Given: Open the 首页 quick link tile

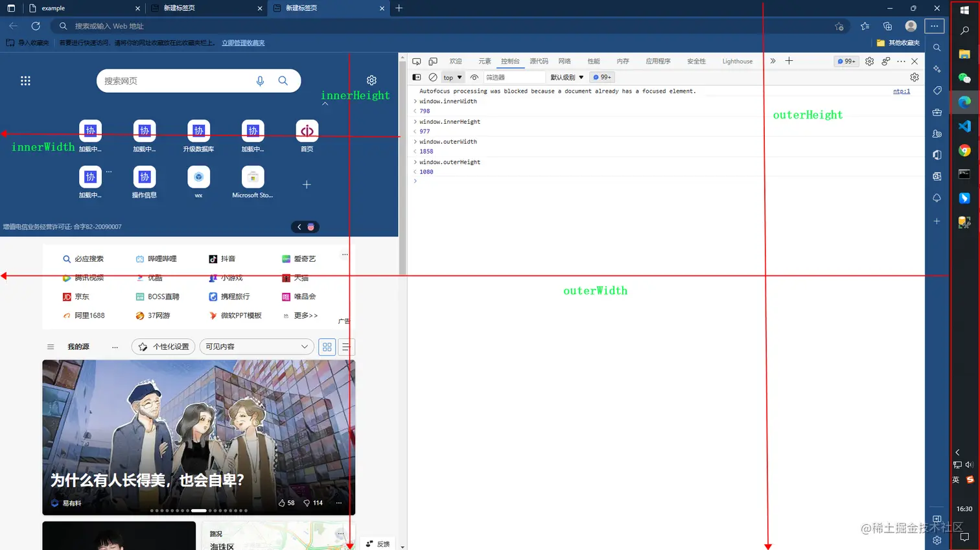Looking at the screenshot, I should (x=307, y=135).
